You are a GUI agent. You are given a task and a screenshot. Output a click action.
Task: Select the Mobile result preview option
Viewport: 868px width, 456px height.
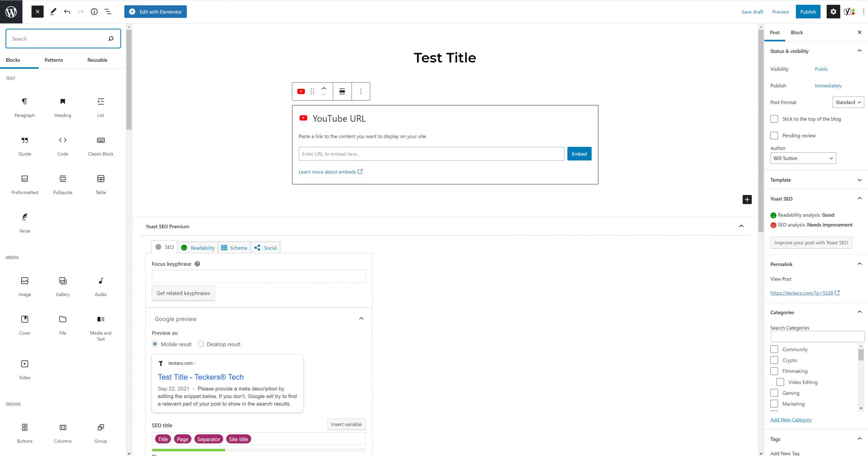(x=155, y=344)
